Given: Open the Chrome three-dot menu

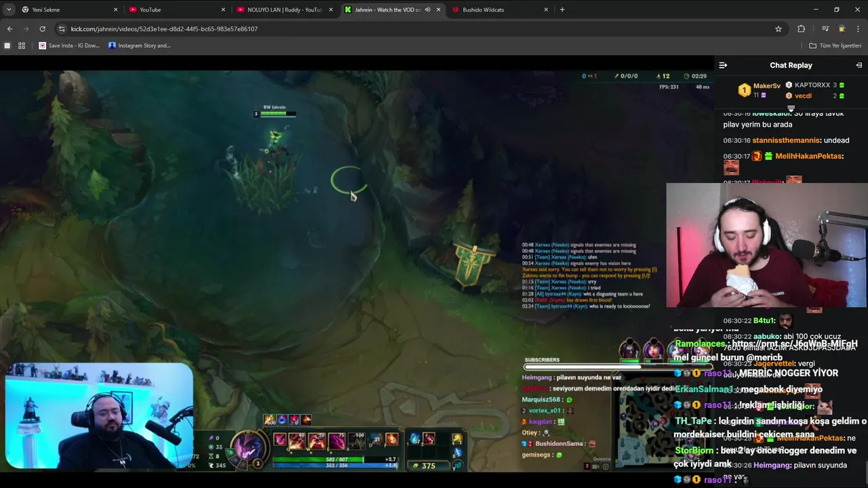Looking at the screenshot, I should [859, 28].
